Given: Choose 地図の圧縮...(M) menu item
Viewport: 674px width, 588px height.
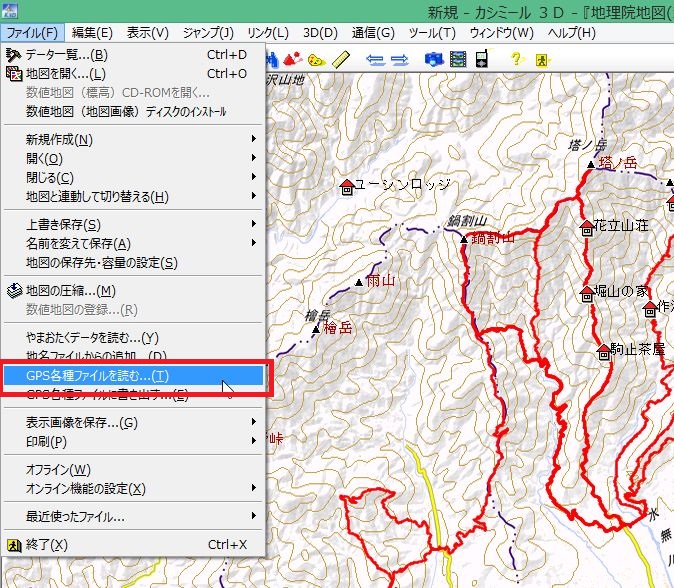Looking at the screenshot, I should 133,291.
